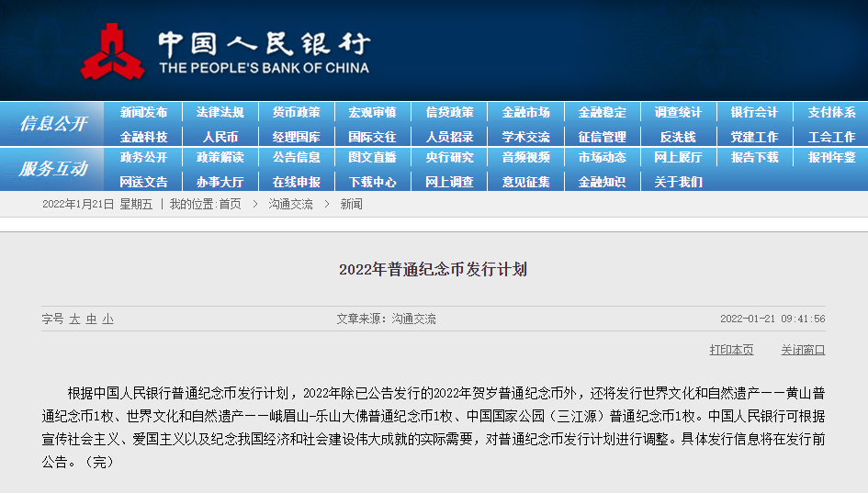
Task: Open 反洗钱 section
Action: click(x=678, y=137)
